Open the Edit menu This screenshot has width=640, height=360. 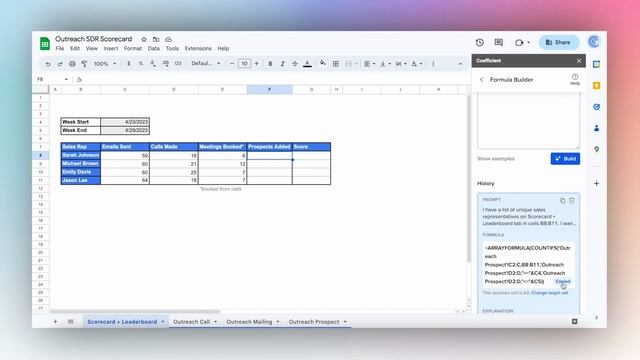coord(75,48)
